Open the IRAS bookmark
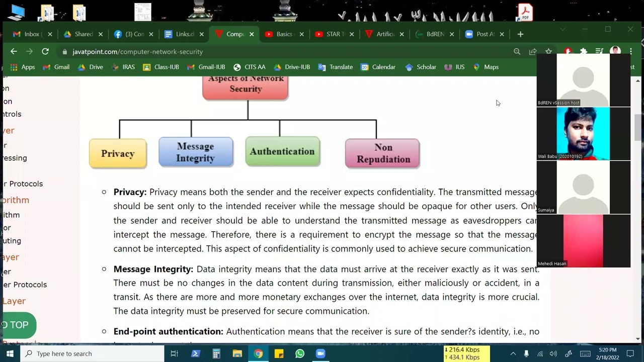The image size is (644, 362). pos(123,67)
